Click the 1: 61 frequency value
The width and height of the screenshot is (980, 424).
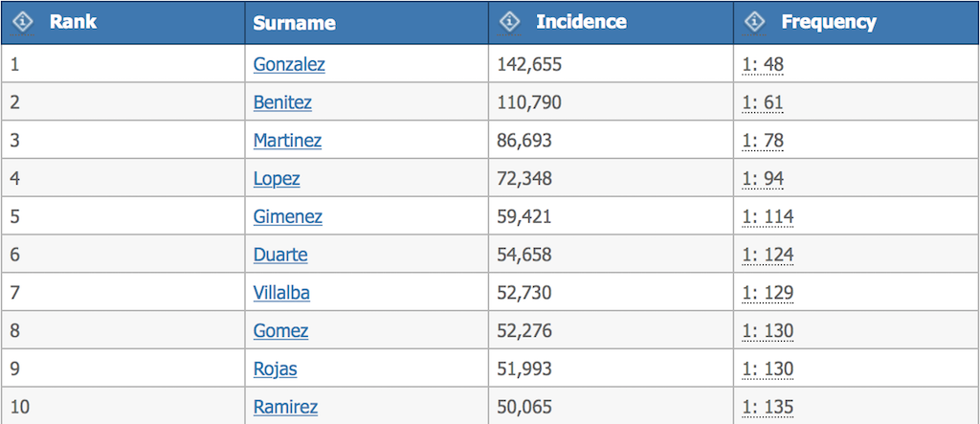tap(763, 102)
